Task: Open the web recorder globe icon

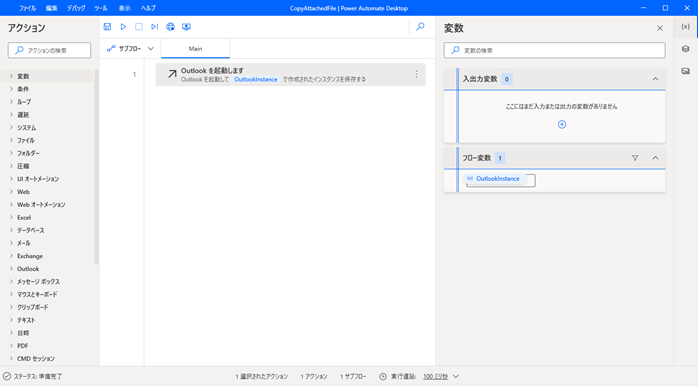Action: [170, 27]
